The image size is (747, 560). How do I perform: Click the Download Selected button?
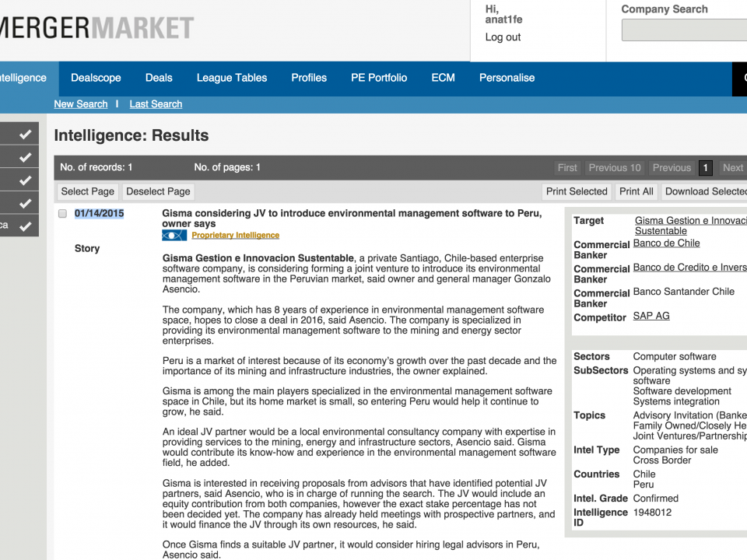tap(705, 191)
